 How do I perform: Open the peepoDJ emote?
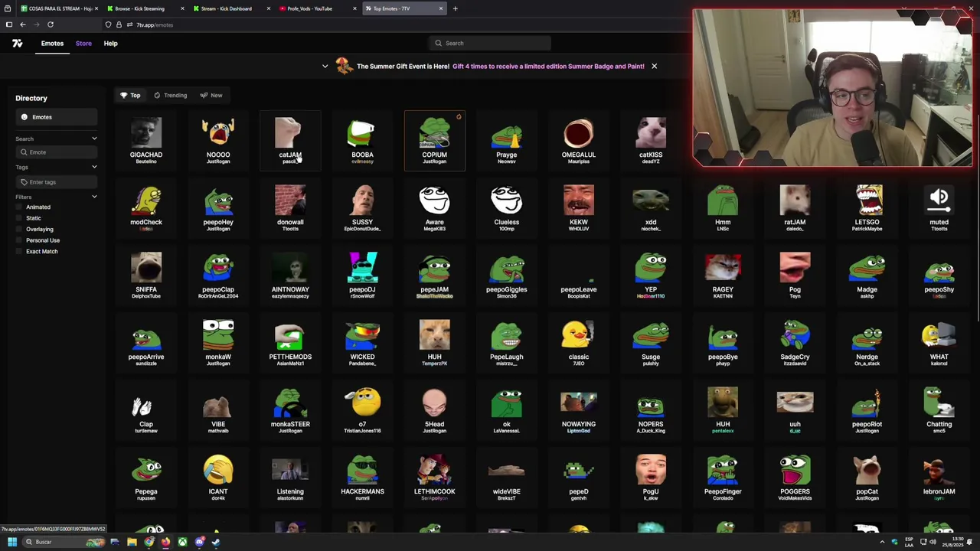click(x=362, y=275)
